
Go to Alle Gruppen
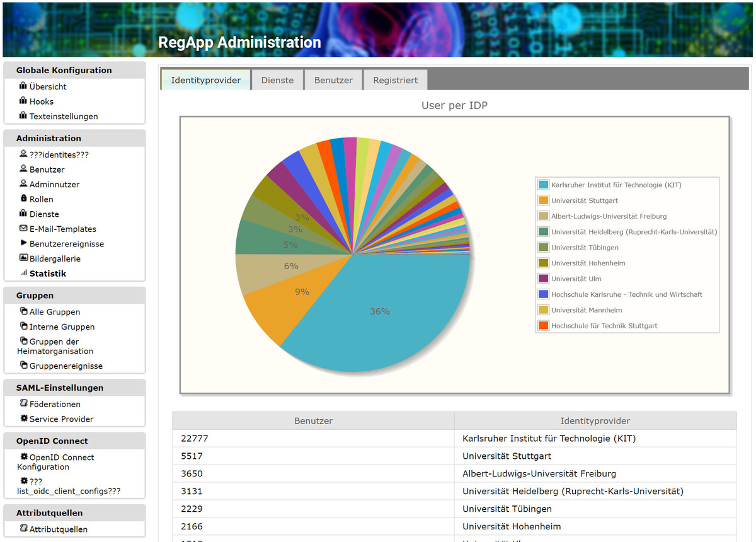[x=54, y=311]
